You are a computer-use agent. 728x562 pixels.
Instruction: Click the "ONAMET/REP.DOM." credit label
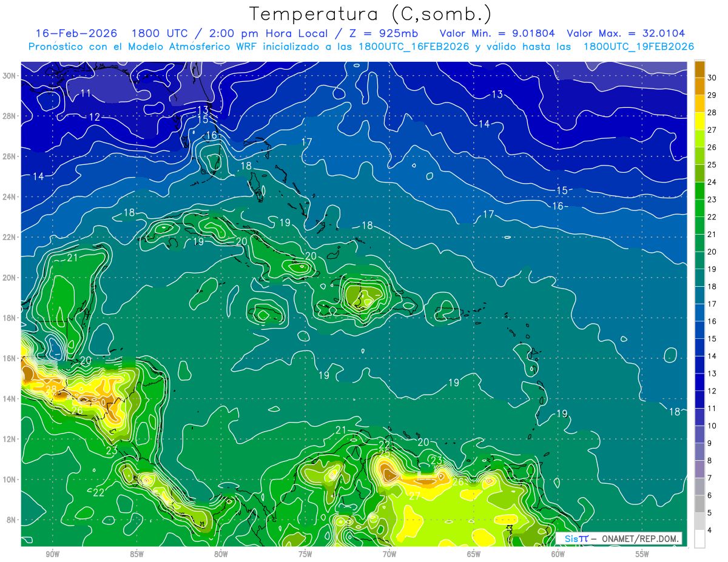(641, 538)
